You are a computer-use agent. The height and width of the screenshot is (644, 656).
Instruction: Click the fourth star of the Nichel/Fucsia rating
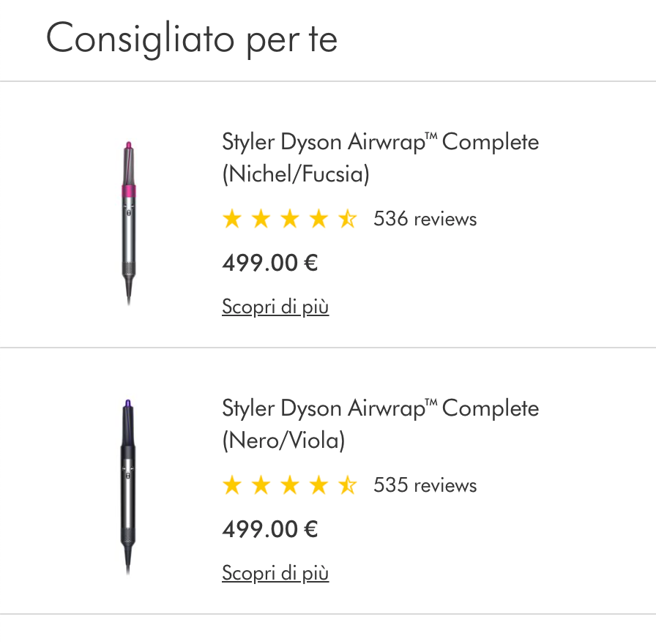(318, 219)
